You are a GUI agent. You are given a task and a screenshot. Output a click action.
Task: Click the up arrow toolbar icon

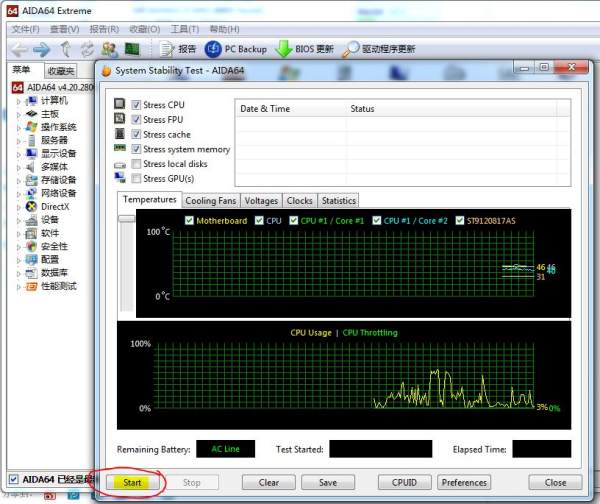pyautogui.click(x=66, y=49)
